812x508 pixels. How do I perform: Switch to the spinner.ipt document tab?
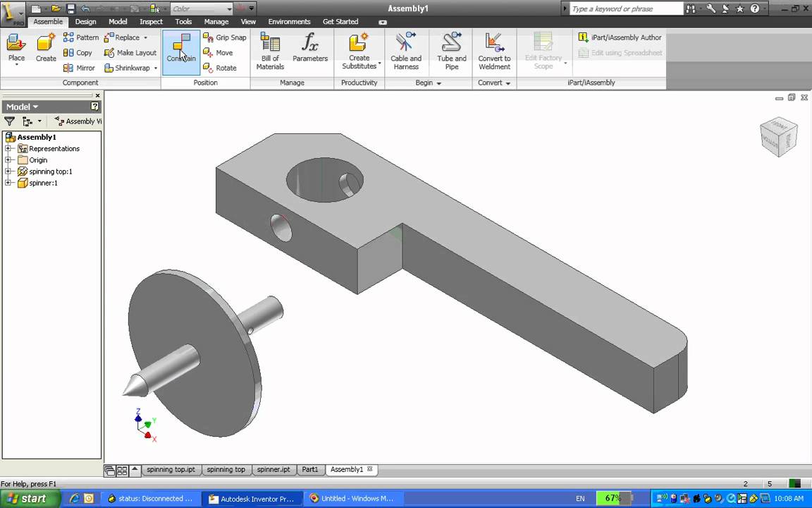point(273,470)
